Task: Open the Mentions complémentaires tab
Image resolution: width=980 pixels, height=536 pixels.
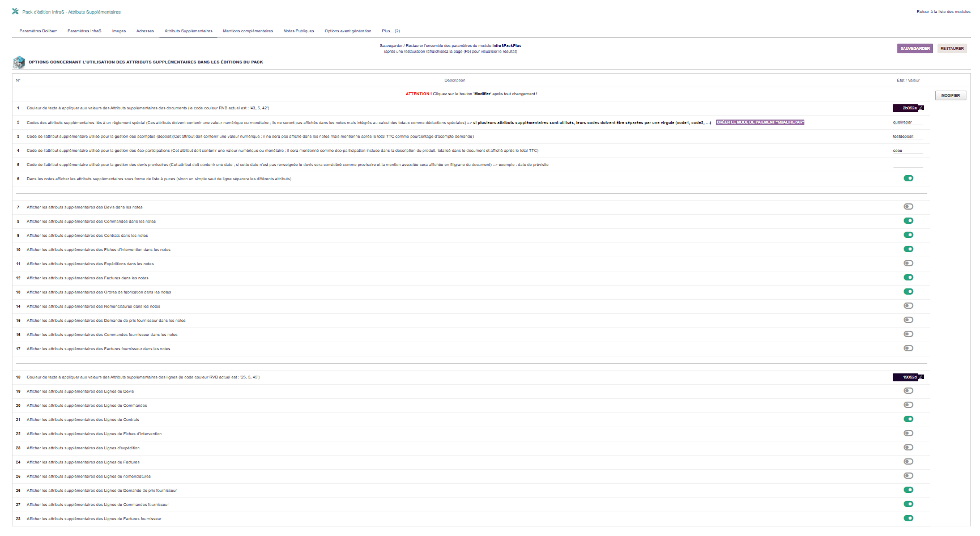Action: click(x=248, y=31)
